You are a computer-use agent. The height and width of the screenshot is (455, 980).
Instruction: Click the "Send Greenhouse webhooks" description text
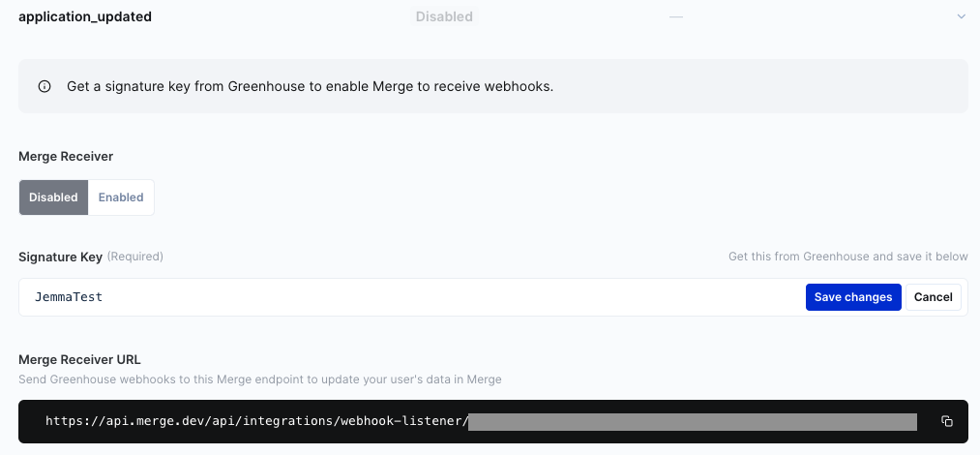tap(260, 379)
